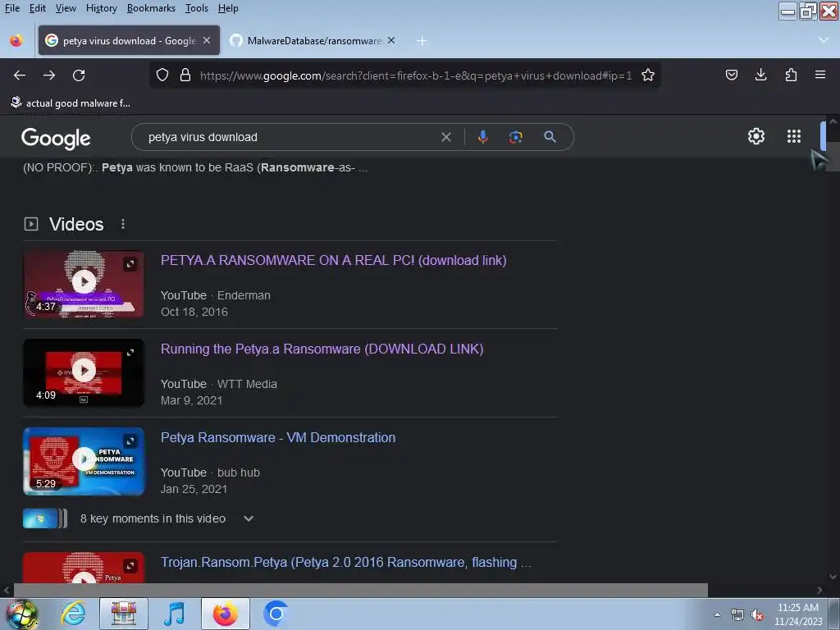
Task: Play Trojan.Ransom.Petya video thumbnail
Action: [x=84, y=568]
